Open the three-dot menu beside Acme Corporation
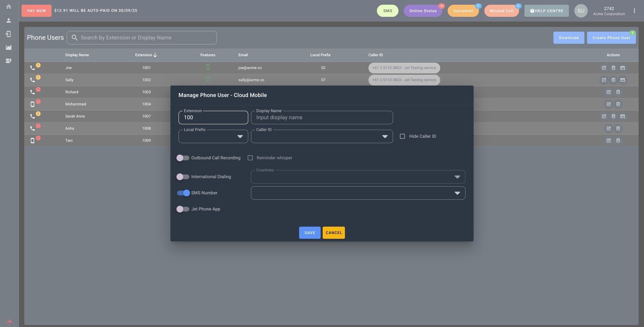Viewport: 644px width, 327px height. click(634, 11)
